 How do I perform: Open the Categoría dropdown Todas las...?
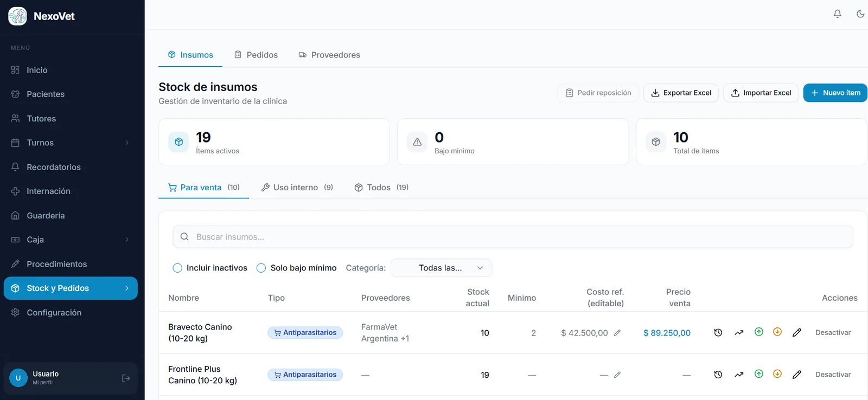point(441,268)
